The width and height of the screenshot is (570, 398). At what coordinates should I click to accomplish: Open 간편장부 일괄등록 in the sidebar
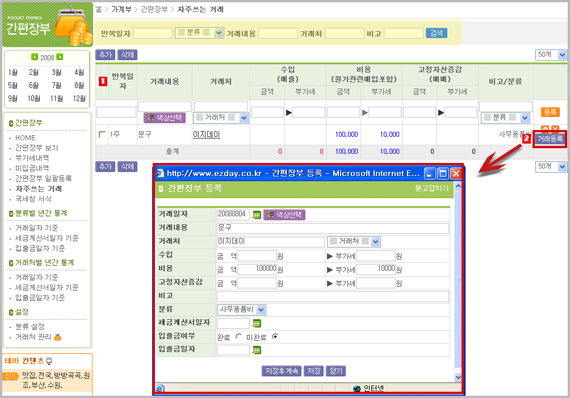(43, 178)
